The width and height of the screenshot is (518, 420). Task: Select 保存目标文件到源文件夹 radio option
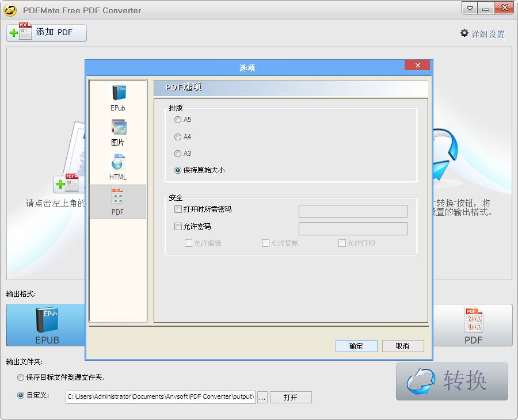point(21,377)
